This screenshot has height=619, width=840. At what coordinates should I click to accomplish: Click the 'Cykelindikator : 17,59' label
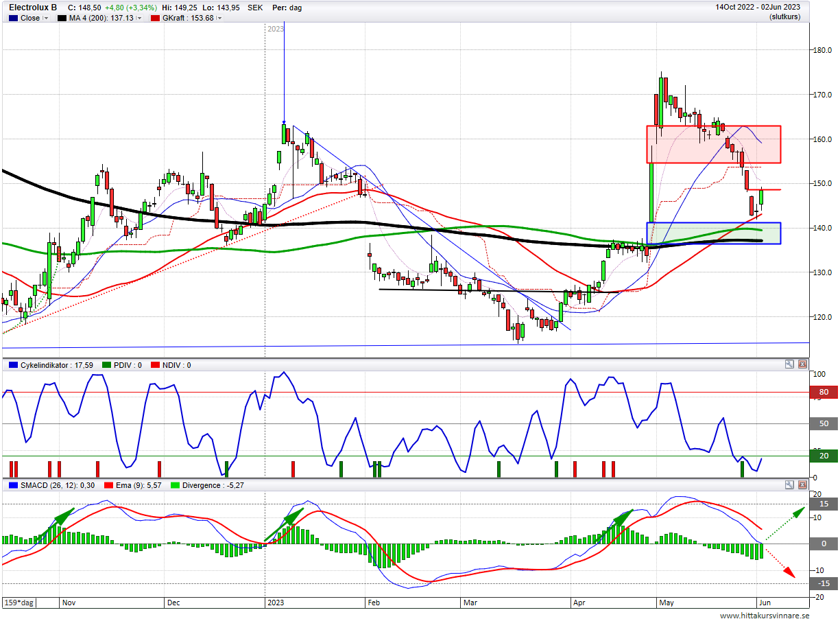pyautogui.click(x=58, y=365)
